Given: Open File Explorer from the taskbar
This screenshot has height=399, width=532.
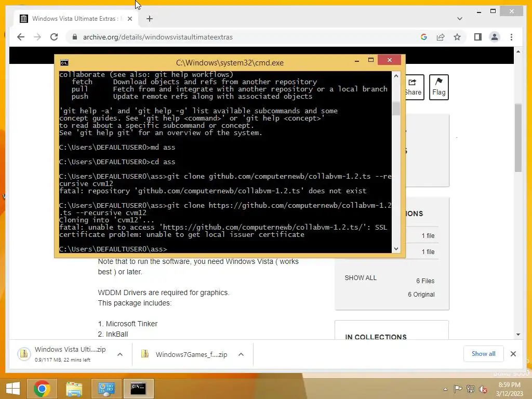Looking at the screenshot, I should tap(74, 389).
